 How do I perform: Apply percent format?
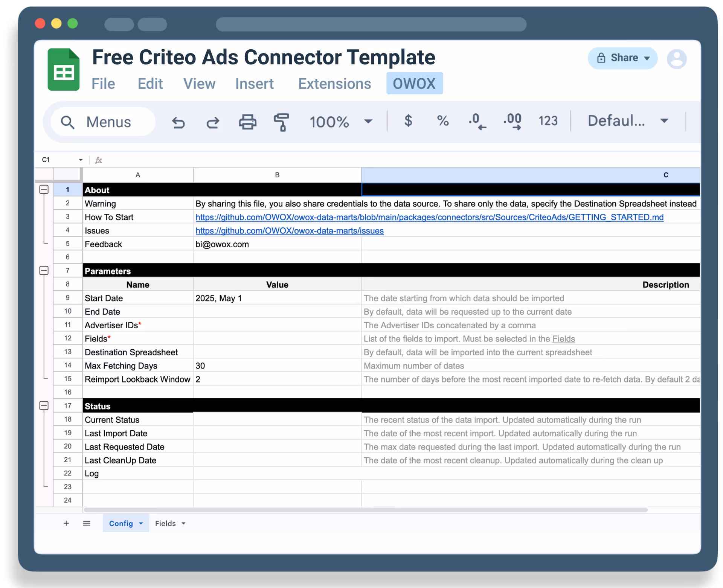click(442, 121)
